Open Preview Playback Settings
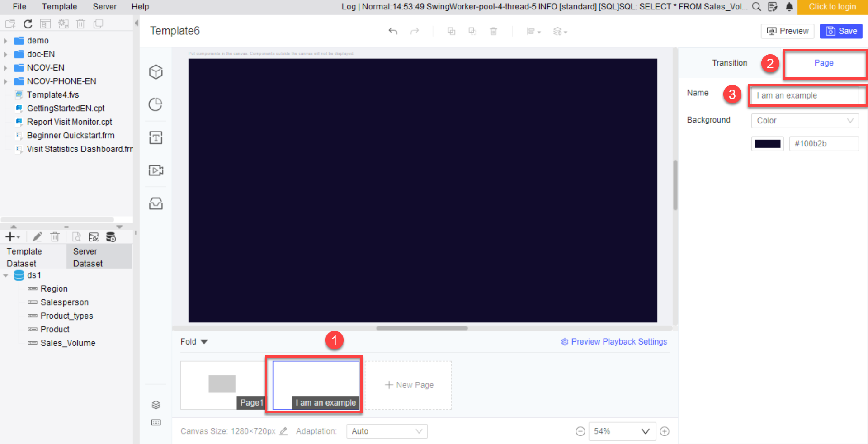The image size is (868, 444). 613,341
